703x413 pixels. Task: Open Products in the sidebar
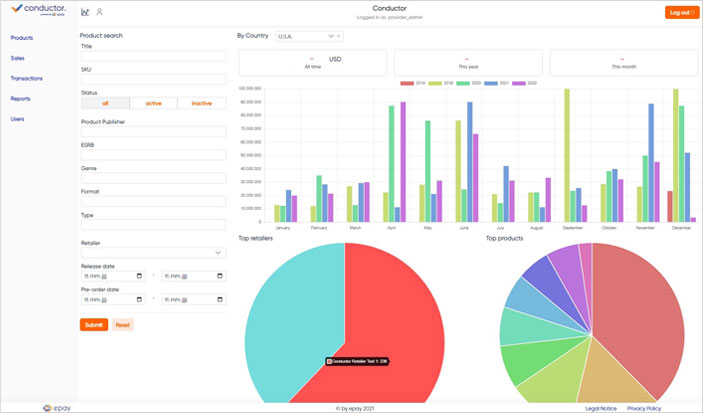[x=22, y=38]
